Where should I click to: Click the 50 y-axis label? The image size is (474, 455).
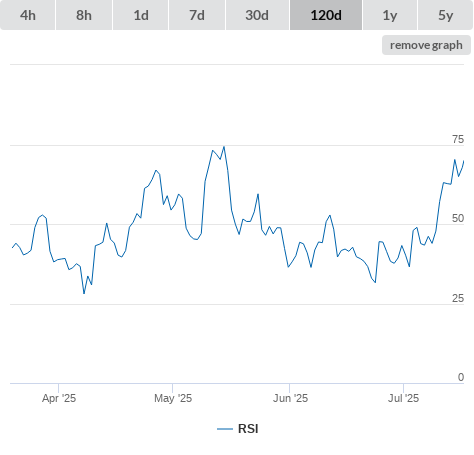(458, 218)
